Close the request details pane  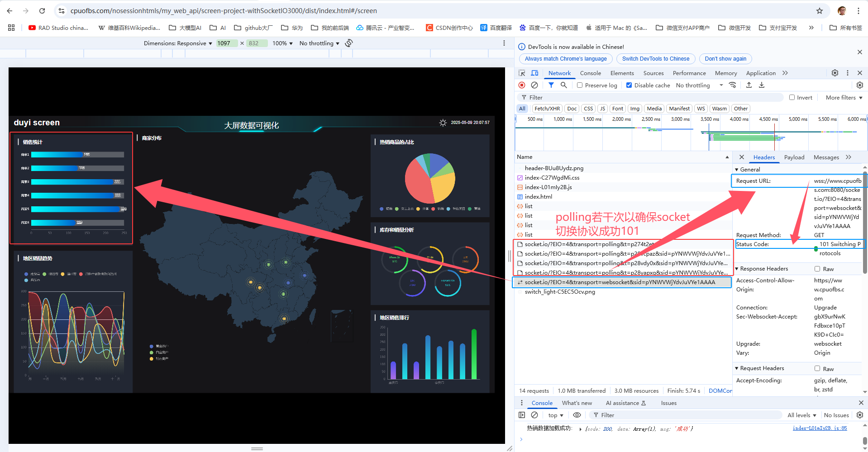(x=742, y=157)
